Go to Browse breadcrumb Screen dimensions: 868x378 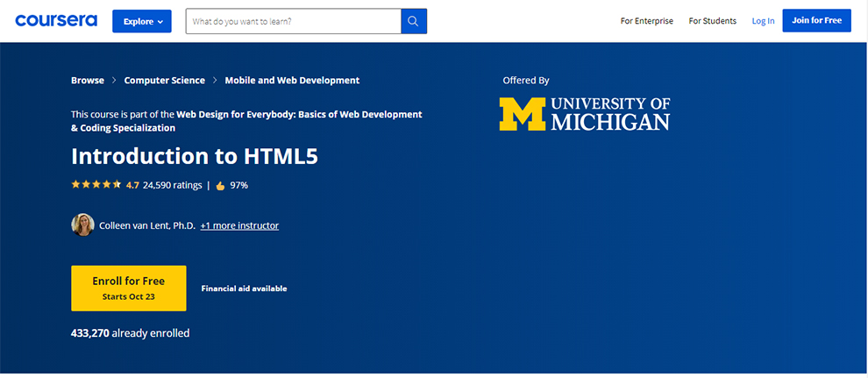(88, 81)
